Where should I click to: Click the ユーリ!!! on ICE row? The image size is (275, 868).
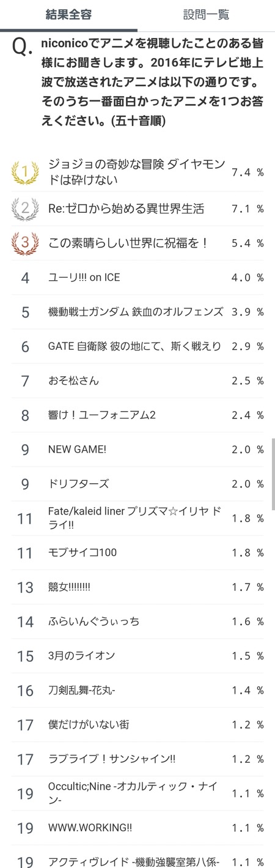[137, 278]
